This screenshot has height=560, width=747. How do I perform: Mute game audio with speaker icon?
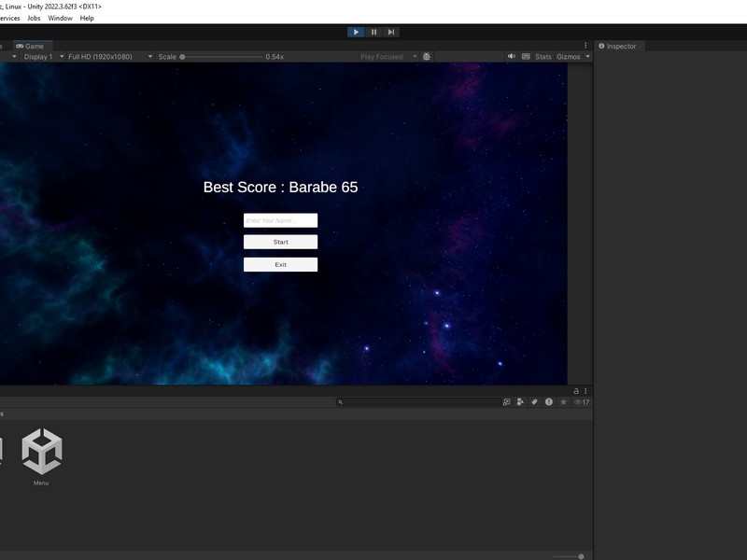(x=512, y=57)
